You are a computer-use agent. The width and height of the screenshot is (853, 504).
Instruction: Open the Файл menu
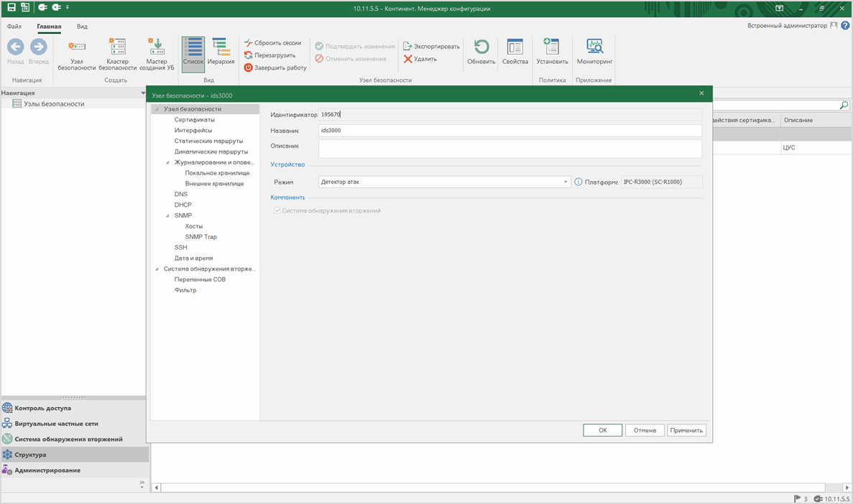pyautogui.click(x=14, y=27)
